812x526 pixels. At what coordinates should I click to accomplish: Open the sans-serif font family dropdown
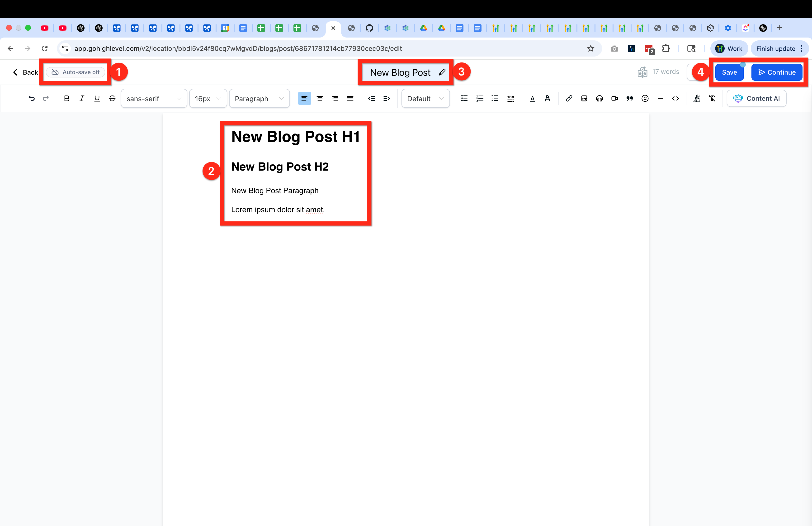point(154,99)
